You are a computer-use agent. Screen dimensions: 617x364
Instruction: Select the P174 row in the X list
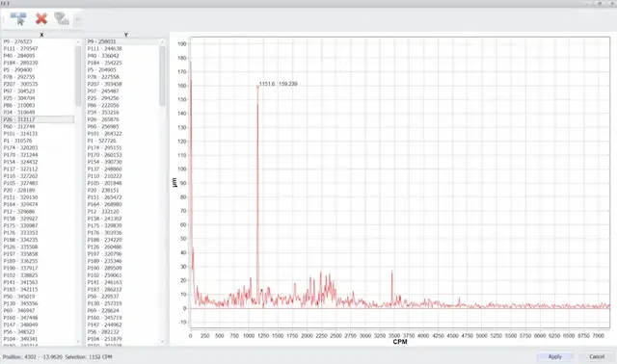[x=39, y=147]
